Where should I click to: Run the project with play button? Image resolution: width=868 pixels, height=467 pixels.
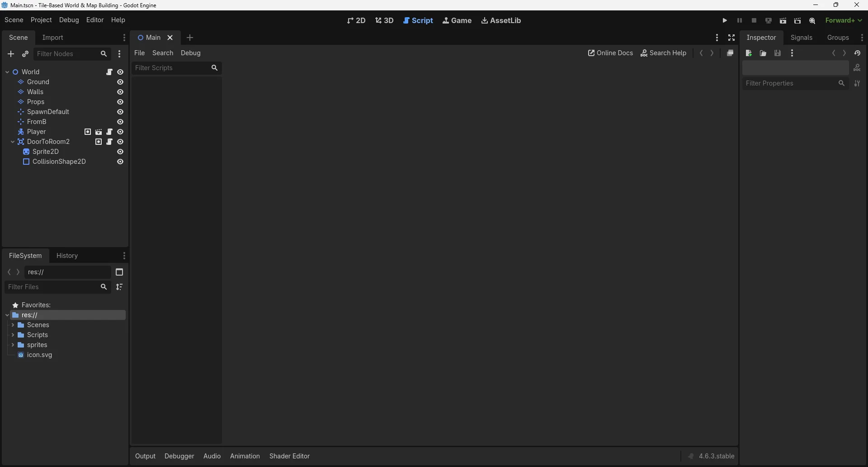(725, 20)
